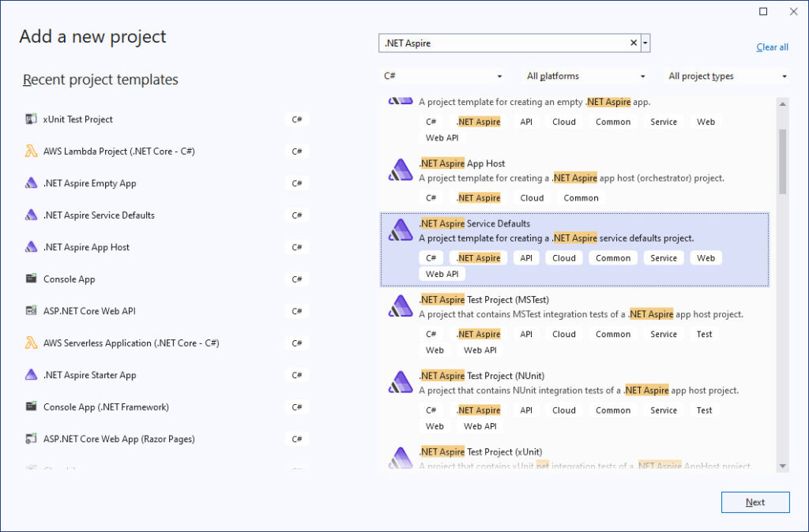Click in the template search field
The width and height of the screenshot is (809, 532).
[505, 43]
